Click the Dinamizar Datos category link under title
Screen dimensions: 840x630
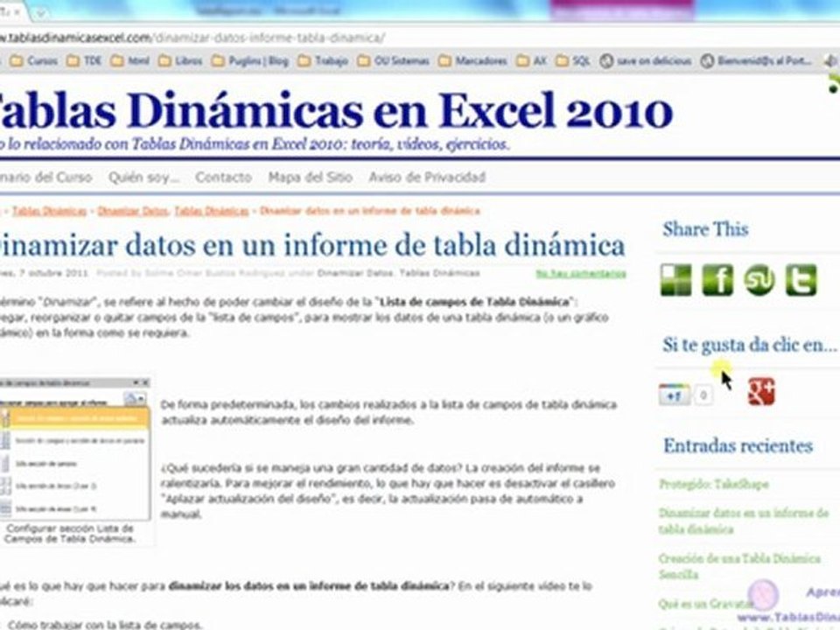[x=354, y=274]
